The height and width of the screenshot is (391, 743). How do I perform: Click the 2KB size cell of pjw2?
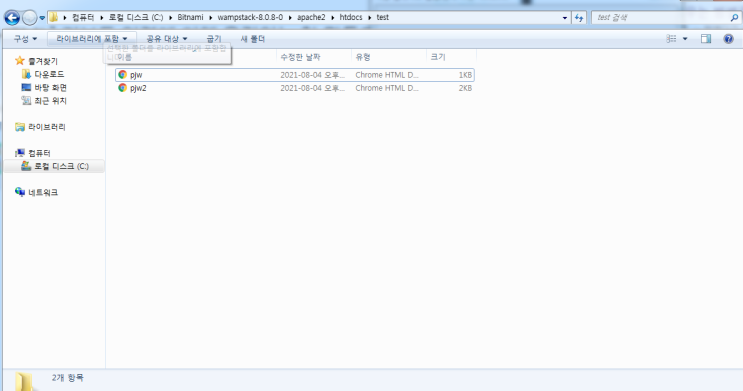coord(465,88)
